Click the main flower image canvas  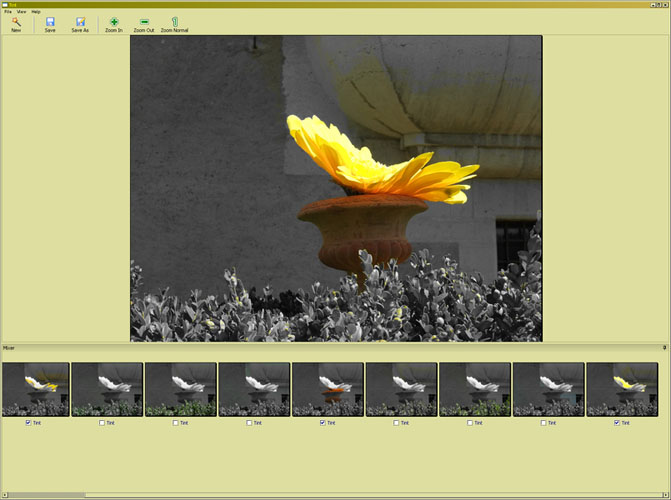click(x=336, y=189)
